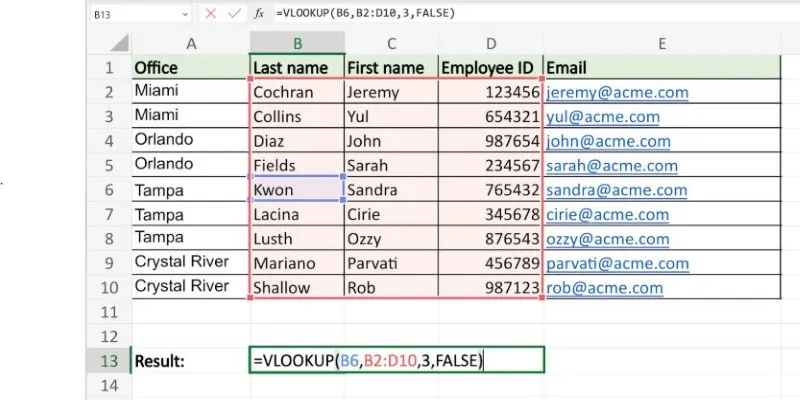800x400 pixels.
Task: Select column B header
Action: pyautogui.click(x=297, y=44)
